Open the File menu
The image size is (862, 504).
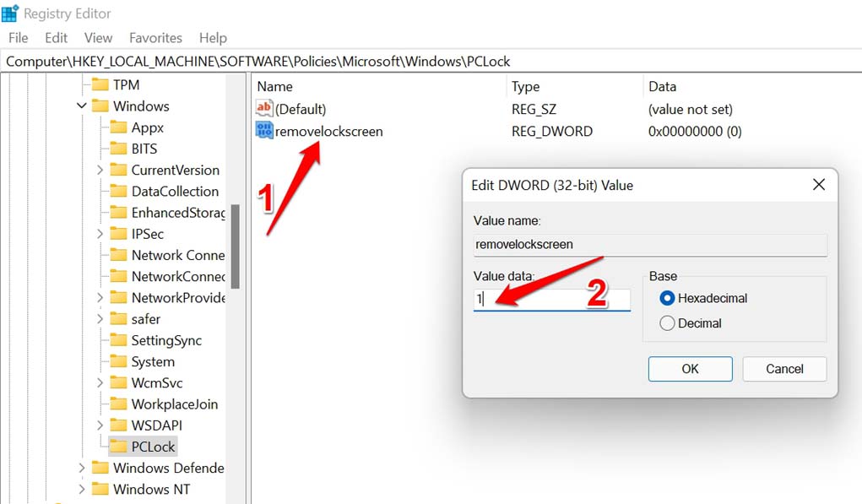18,38
